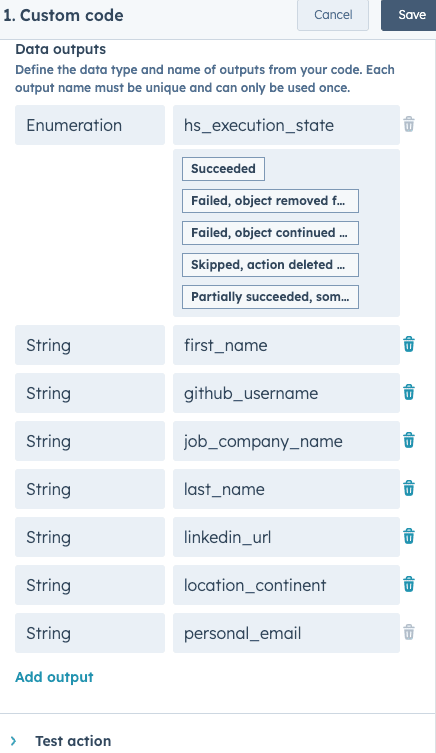Edit the github_username name field

(286, 393)
